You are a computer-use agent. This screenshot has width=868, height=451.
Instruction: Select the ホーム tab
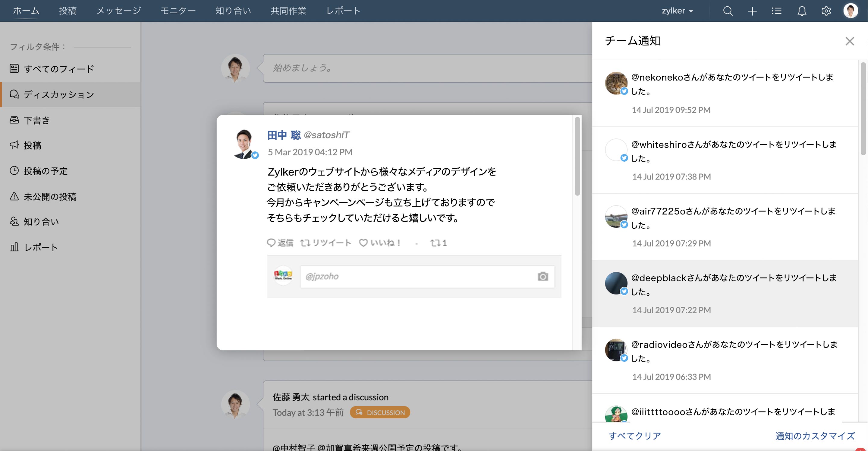click(26, 11)
